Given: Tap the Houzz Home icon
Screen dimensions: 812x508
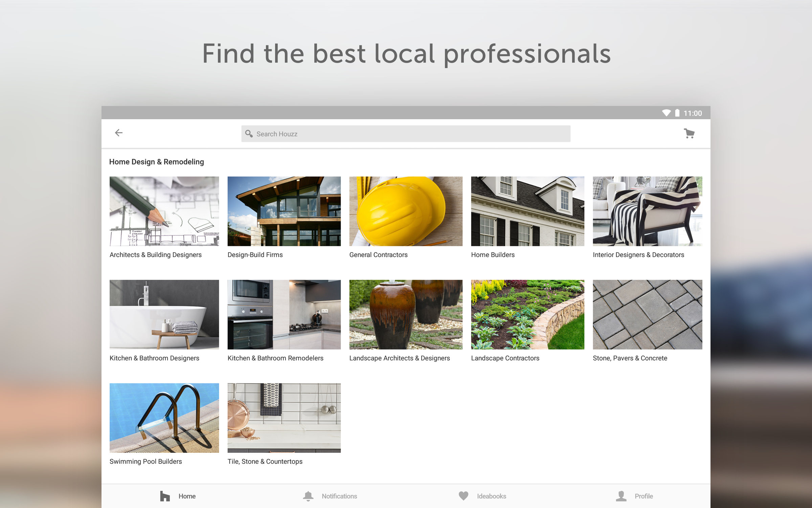Looking at the screenshot, I should pos(165,496).
